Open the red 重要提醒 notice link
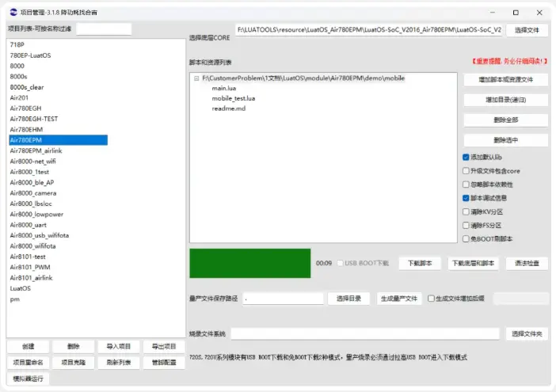 (x=509, y=61)
